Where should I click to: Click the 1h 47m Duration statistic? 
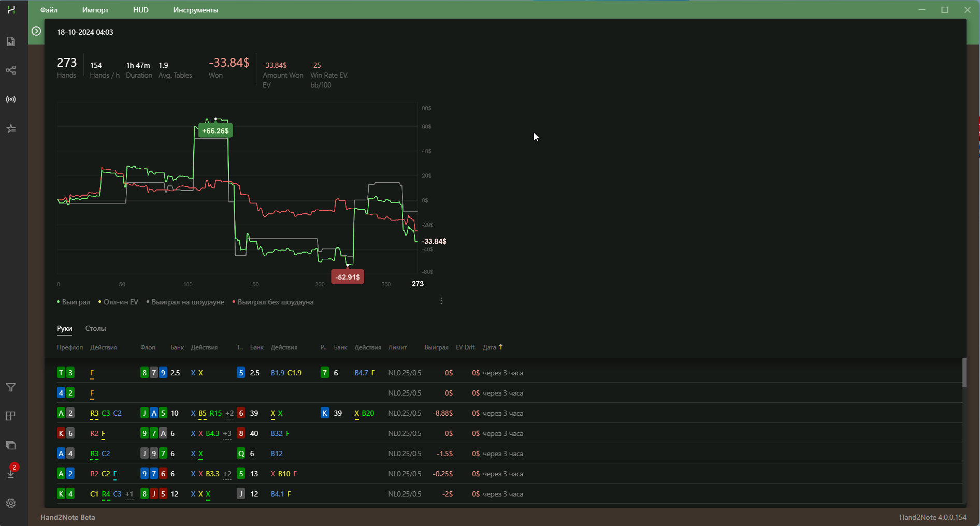coord(139,70)
